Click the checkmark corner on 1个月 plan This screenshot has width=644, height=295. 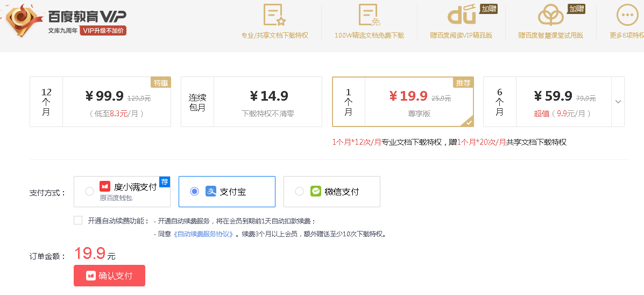(x=468, y=121)
